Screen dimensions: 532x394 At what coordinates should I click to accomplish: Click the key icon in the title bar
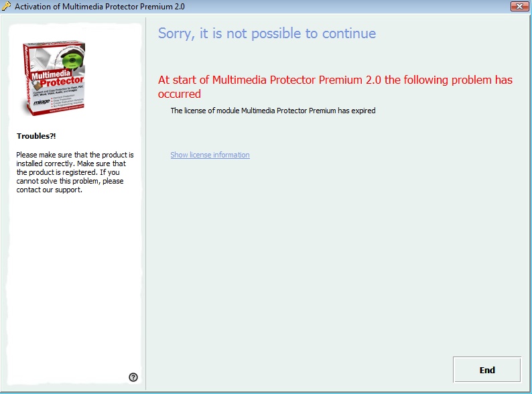point(6,6)
